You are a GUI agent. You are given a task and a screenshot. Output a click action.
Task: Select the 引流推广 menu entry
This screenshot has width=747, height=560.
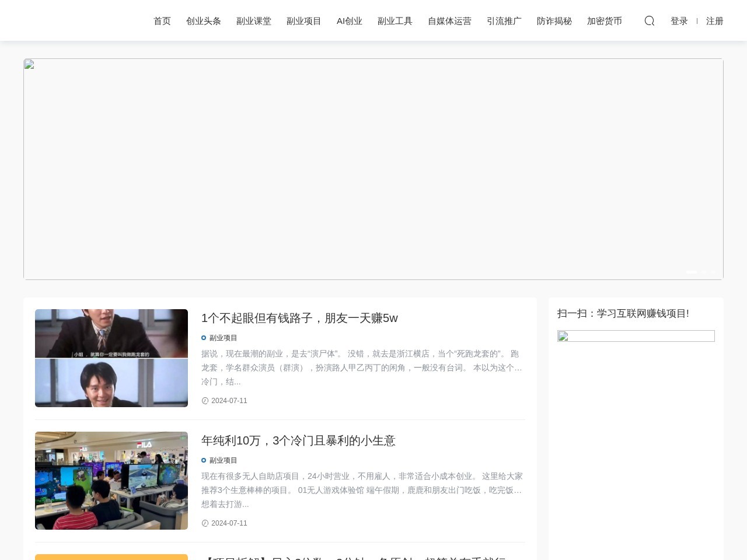[x=504, y=21]
